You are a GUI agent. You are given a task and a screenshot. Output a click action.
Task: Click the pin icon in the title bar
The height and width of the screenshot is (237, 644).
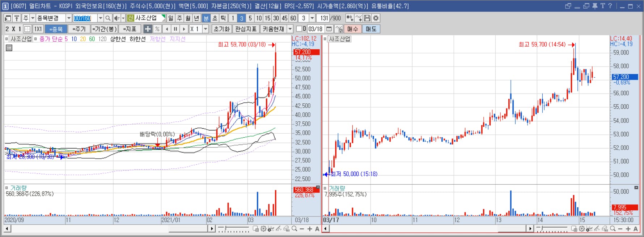pyautogui.click(x=595, y=6)
